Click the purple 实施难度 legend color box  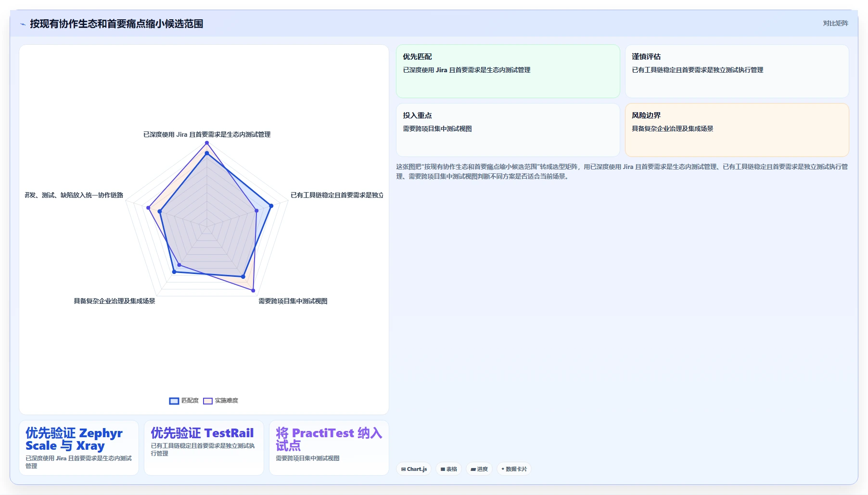(208, 401)
